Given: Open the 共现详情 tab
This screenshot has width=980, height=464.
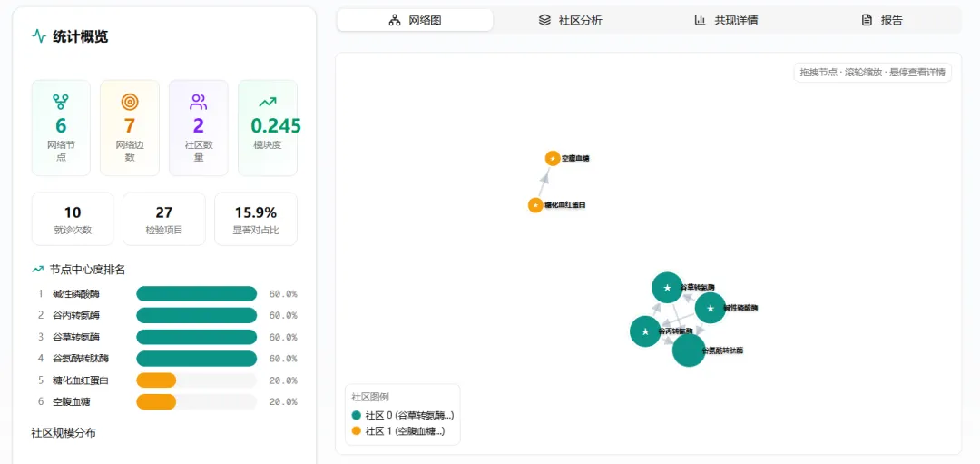Looking at the screenshot, I should click(x=726, y=20).
